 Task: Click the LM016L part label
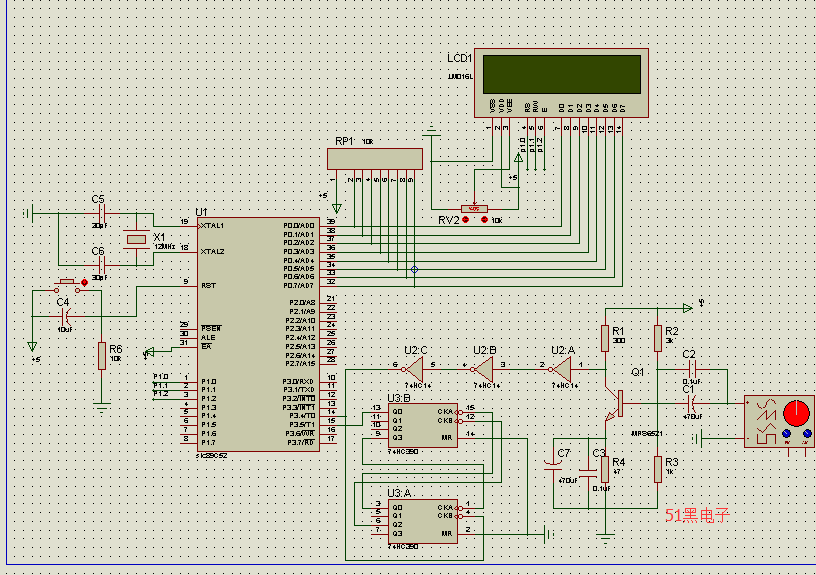(461, 76)
